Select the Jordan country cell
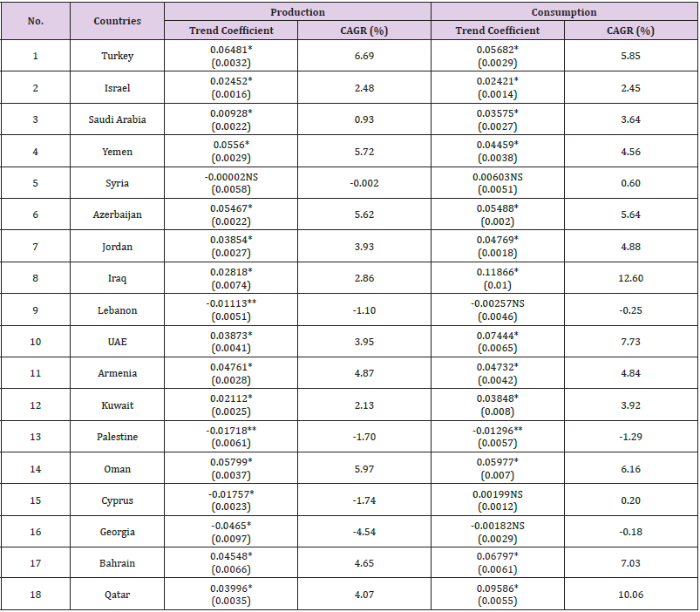Screen dimensions: 700x612 point(117,247)
